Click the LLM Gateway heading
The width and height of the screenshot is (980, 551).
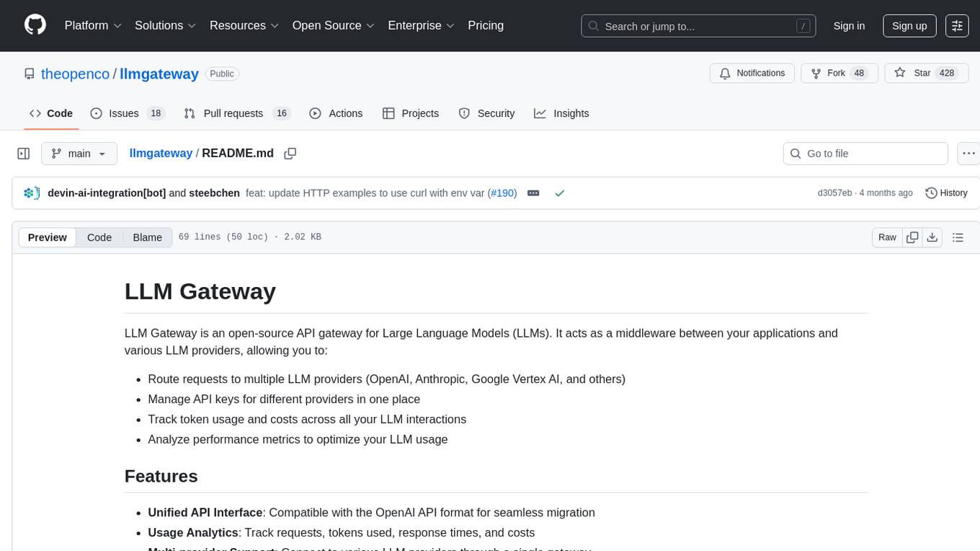pos(200,291)
